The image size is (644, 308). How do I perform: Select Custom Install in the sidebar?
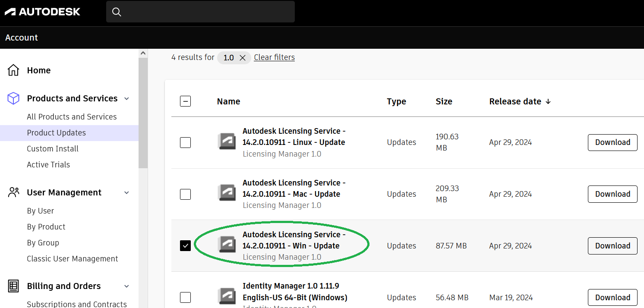[x=53, y=148]
